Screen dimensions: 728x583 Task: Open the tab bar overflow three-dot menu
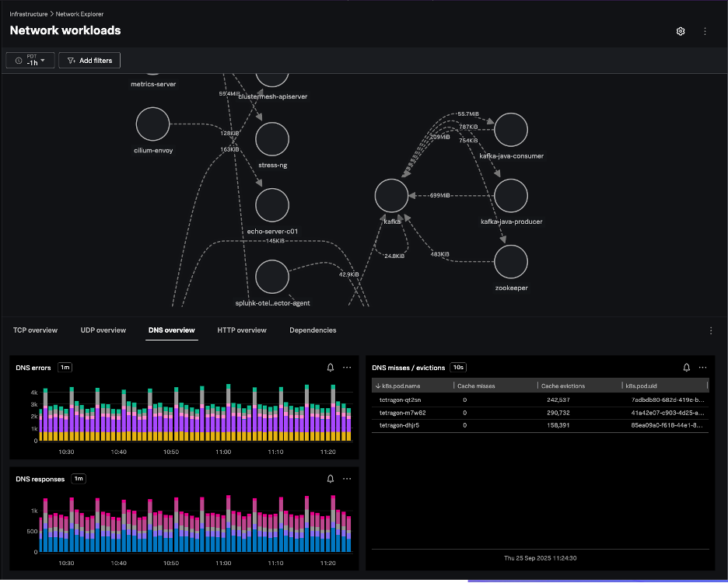711,330
